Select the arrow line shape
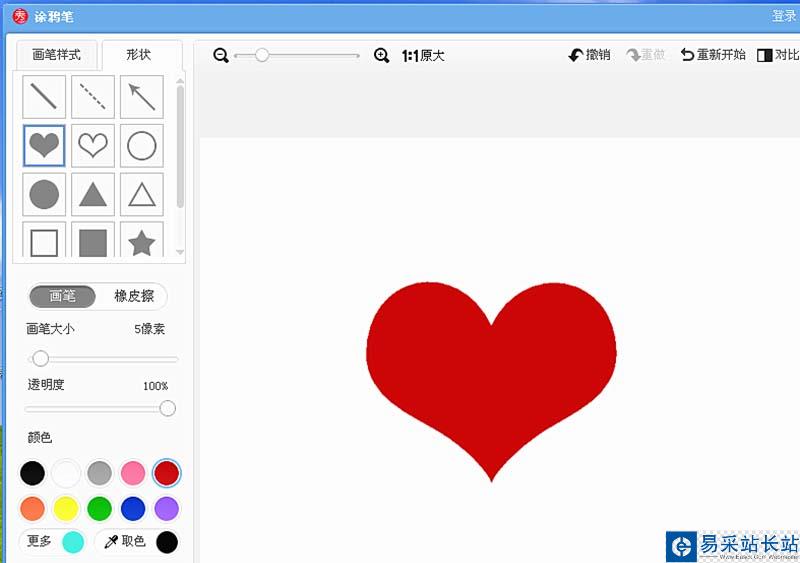This screenshot has width=800, height=563. click(142, 96)
